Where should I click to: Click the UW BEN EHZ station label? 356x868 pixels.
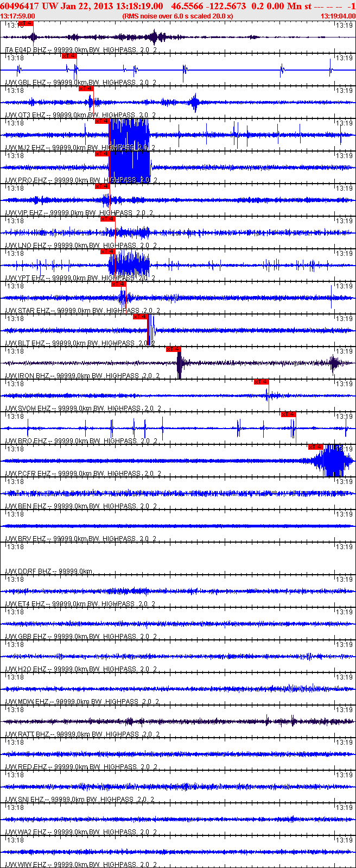tap(81, 506)
